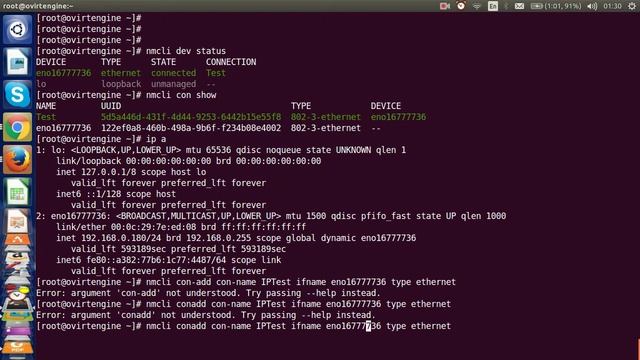The width and height of the screenshot is (640, 360).
Task: Click the green 'connected' state value
Action: (173, 73)
